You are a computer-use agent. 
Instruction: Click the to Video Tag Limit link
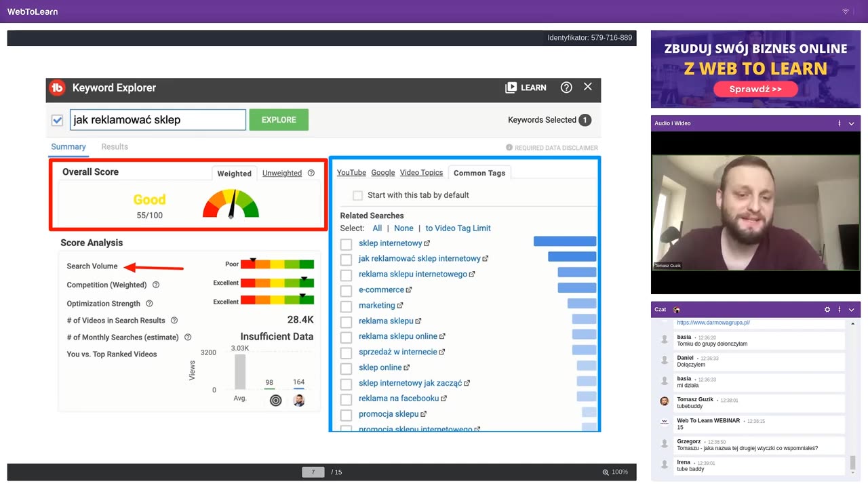[458, 228]
